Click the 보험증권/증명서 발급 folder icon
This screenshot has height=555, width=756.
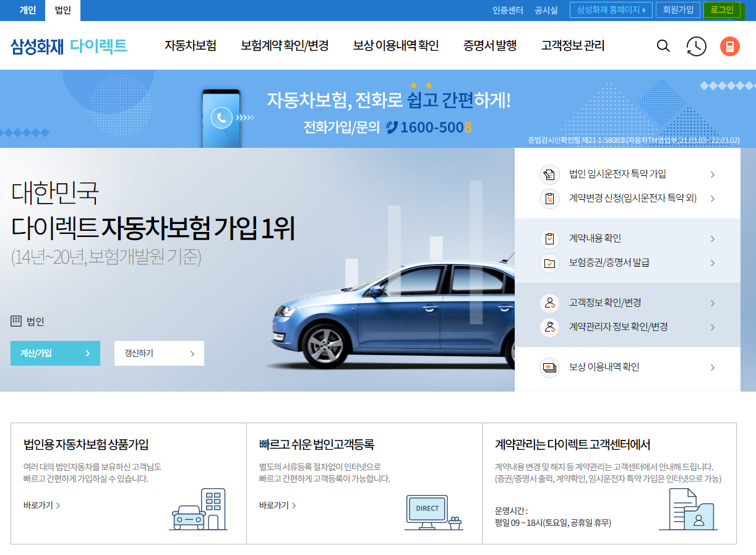point(549,263)
